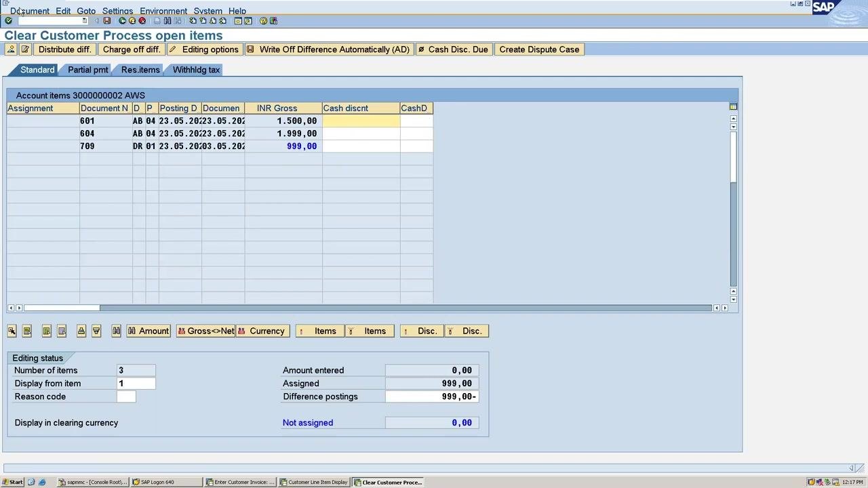Open the command field dropdown

84,21
